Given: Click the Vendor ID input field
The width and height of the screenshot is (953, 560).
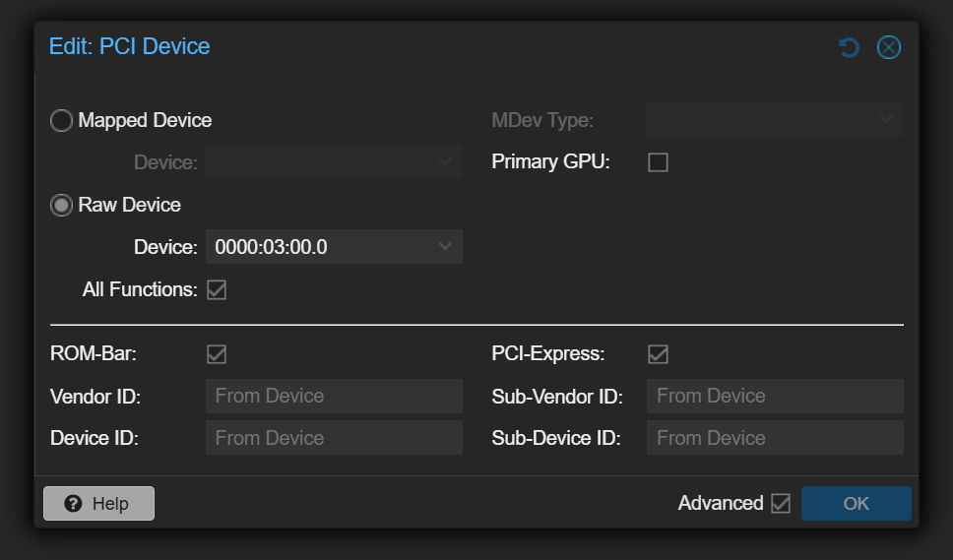Looking at the screenshot, I should pos(333,397).
